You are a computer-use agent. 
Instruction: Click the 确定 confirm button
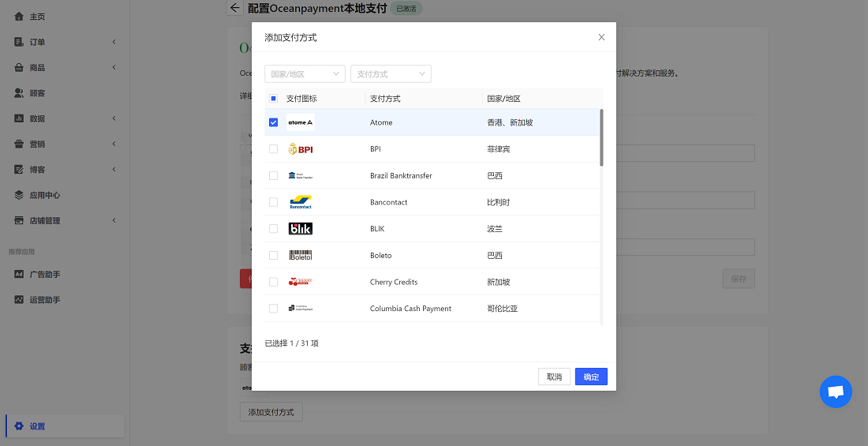(591, 377)
